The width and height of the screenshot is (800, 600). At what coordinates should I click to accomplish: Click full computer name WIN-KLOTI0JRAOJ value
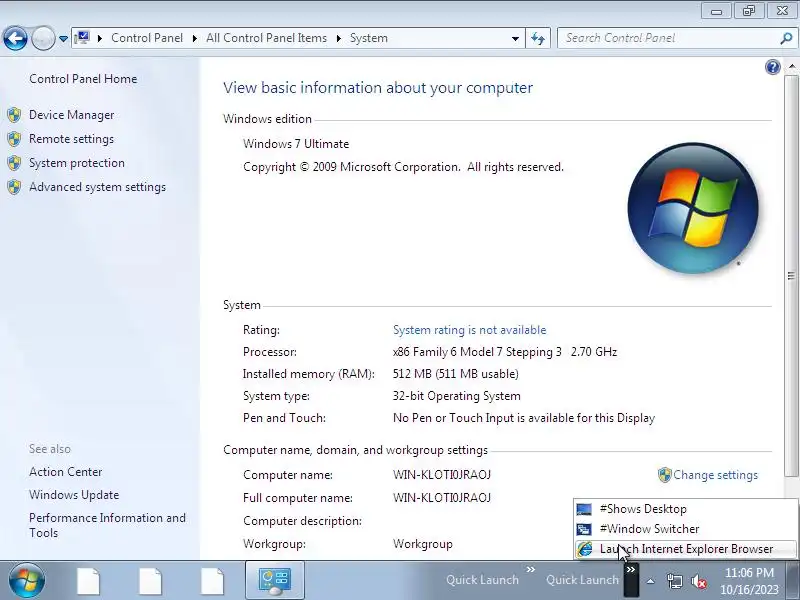point(442,498)
